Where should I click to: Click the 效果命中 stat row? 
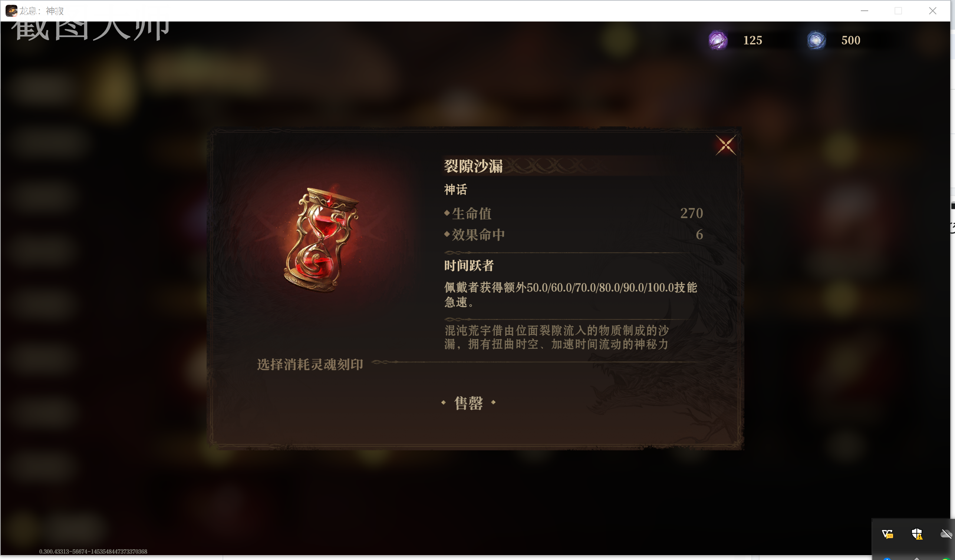(573, 235)
